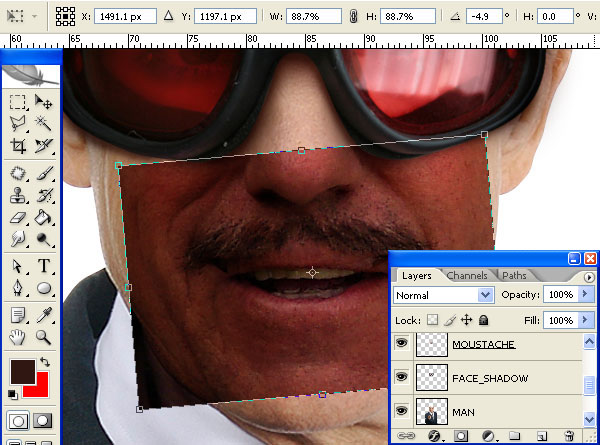Reset default foreground/background colors
600x445 pixels.
coord(13,394)
